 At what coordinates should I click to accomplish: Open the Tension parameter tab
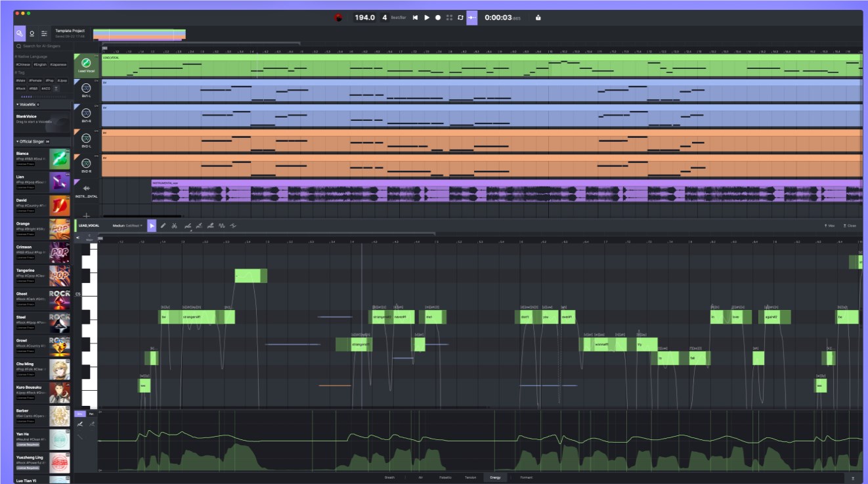470,477
